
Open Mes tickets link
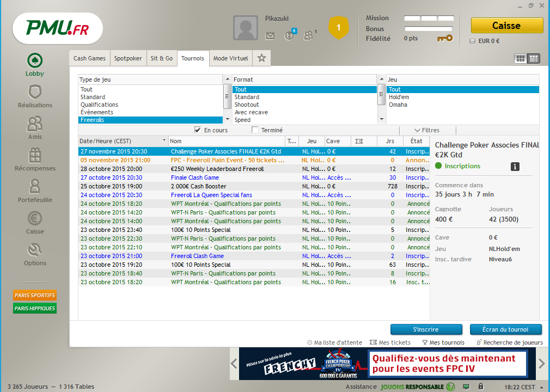tap(390, 342)
